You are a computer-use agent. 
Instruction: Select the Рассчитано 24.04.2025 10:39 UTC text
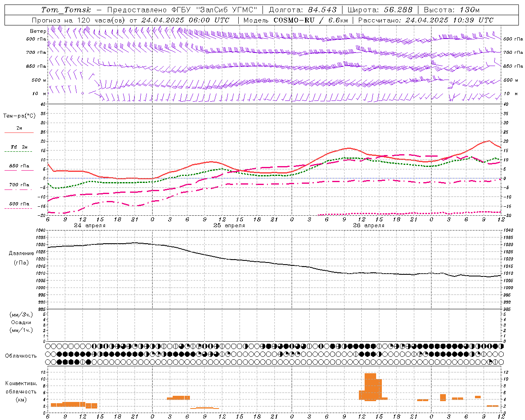pyautogui.click(x=426, y=20)
